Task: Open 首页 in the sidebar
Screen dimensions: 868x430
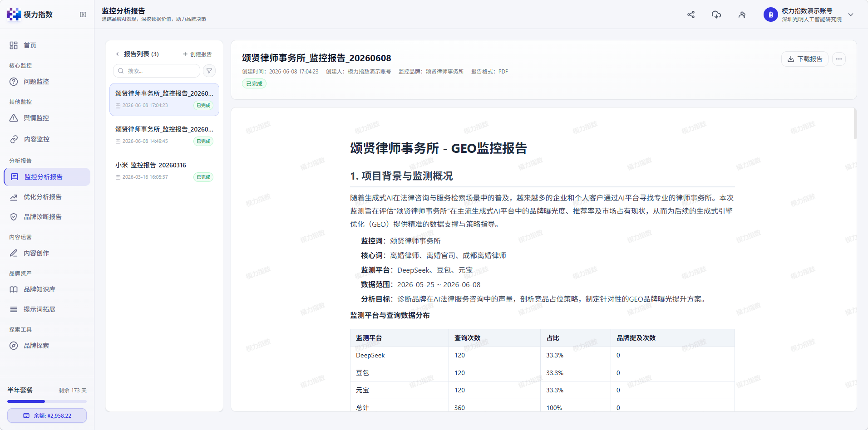Action: [47, 45]
